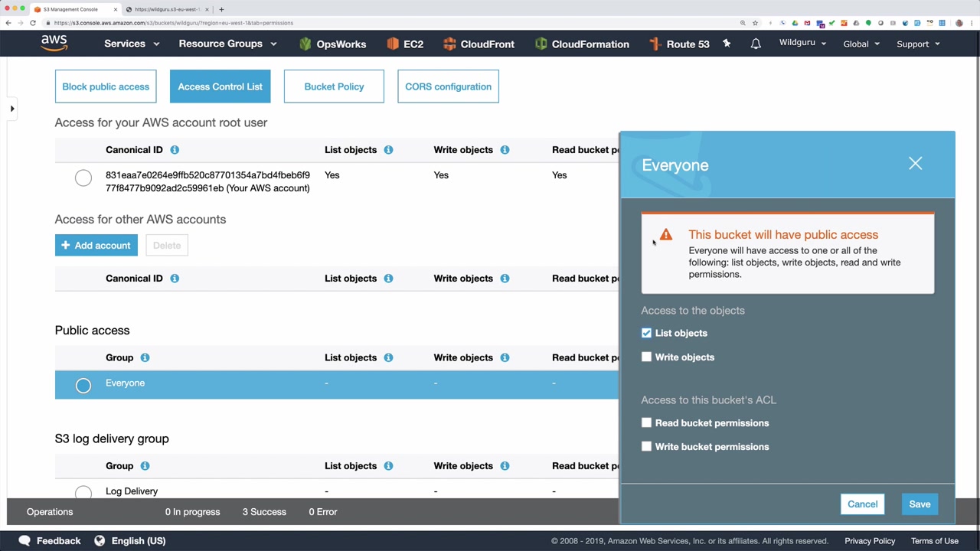Select the Access Control List tab
Screen dimensions: 980x551
(x=220, y=86)
